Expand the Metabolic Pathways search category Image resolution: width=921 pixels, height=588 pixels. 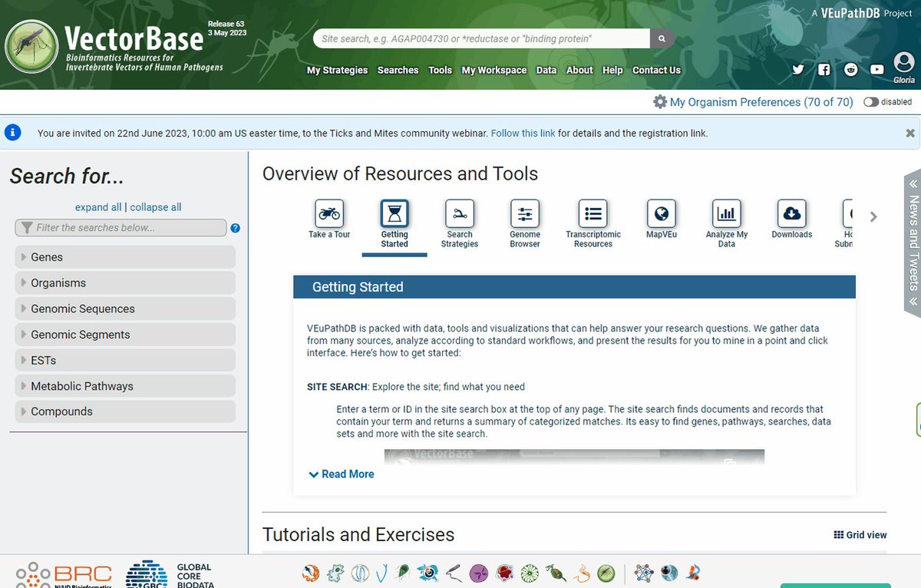(x=125, y=386)
